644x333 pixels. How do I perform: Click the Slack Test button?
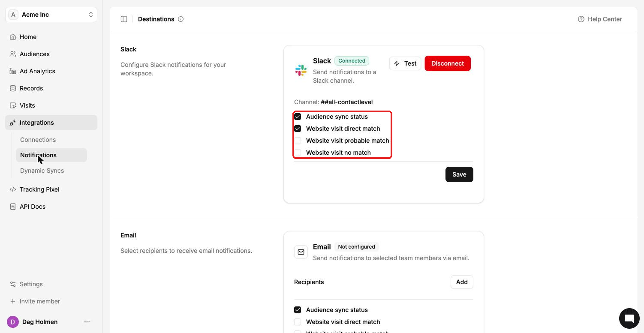[405, 63]
